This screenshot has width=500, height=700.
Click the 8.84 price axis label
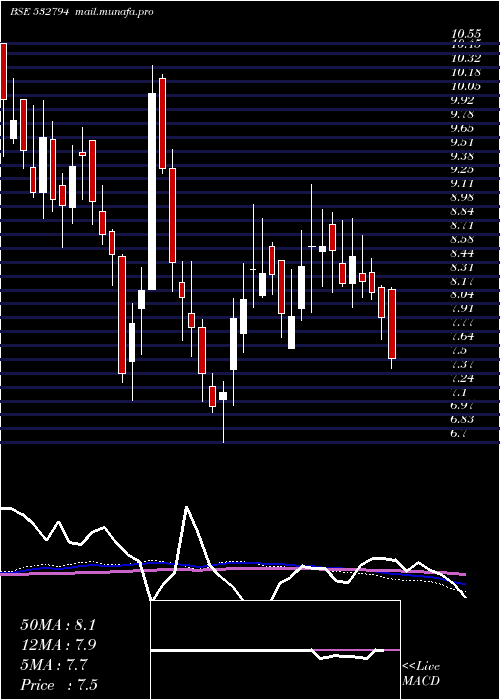[x=464, y=211]
